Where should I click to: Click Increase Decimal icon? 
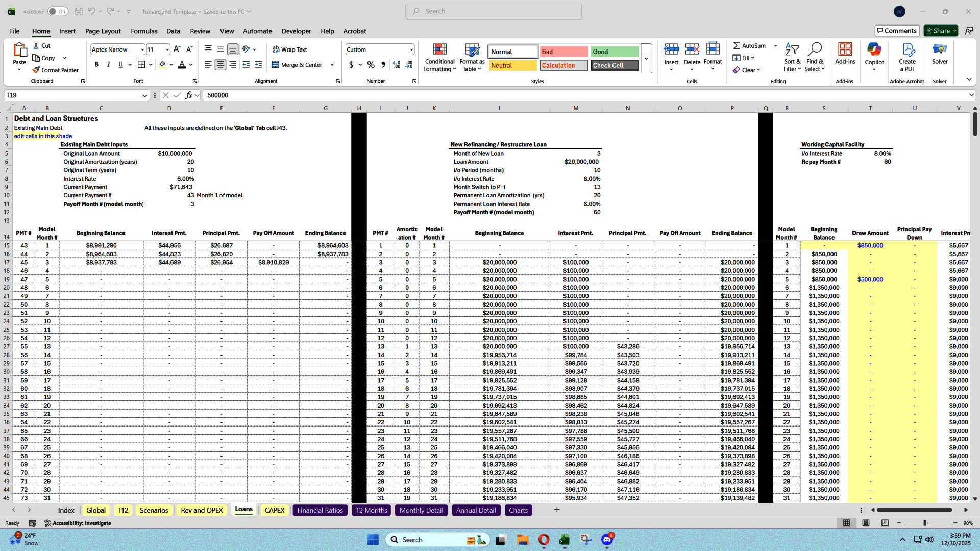coord(397,65)
